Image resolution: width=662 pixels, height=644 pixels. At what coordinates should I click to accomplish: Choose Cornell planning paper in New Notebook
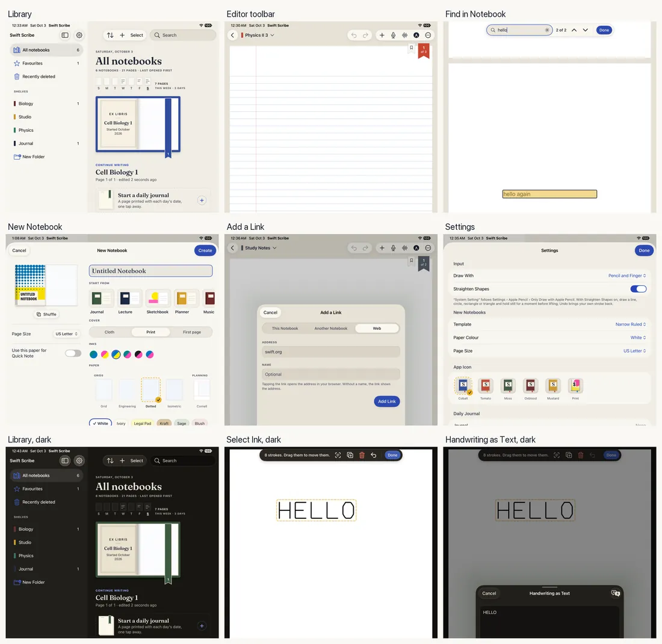pos(202,393)
